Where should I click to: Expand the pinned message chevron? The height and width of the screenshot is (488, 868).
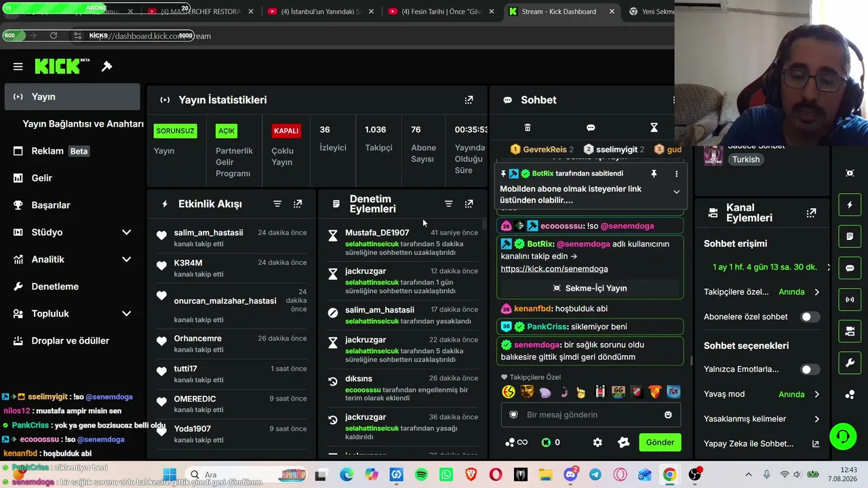676,192
